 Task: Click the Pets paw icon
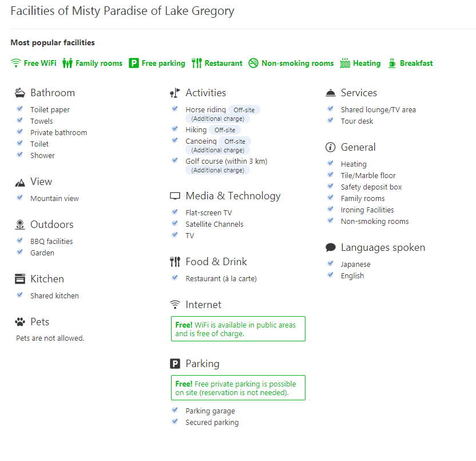tap(20, 322)
